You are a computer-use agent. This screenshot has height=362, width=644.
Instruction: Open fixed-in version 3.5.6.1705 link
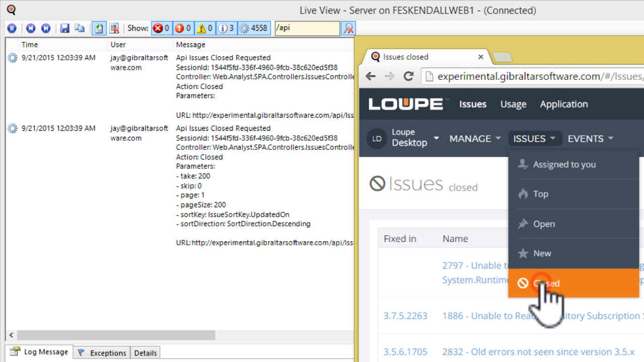[406, 352]
